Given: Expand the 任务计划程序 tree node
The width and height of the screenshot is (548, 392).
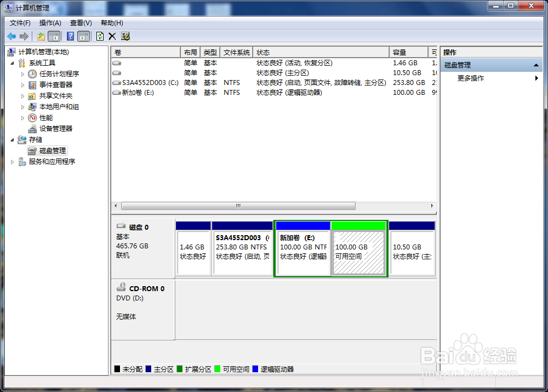Looking at the screenshot, I should coord(22,74).
